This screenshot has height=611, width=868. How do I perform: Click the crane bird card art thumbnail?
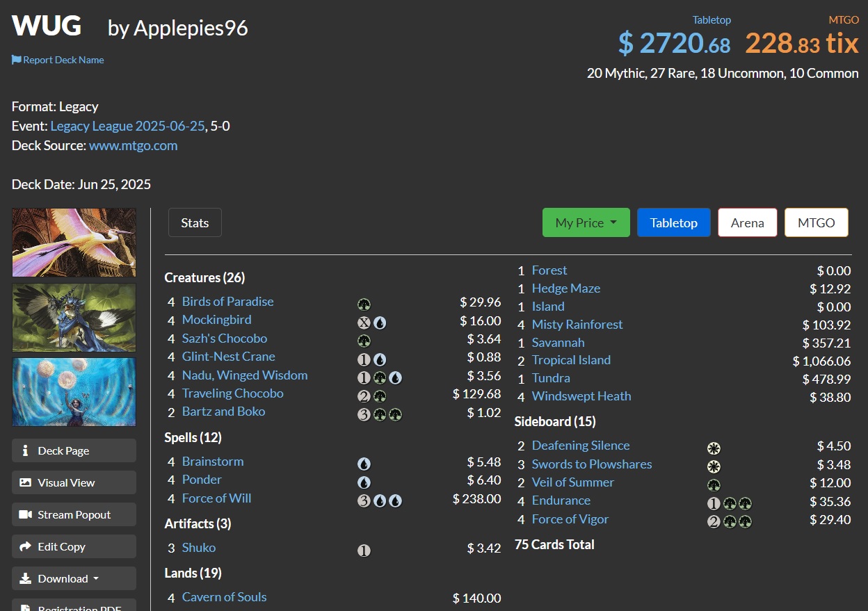[x=74, y=243]
